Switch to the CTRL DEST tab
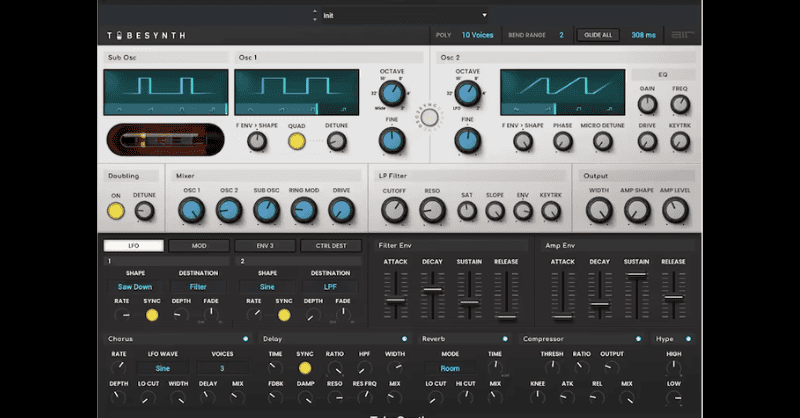This screenshot has height=418, width=800. pos(331,246)
